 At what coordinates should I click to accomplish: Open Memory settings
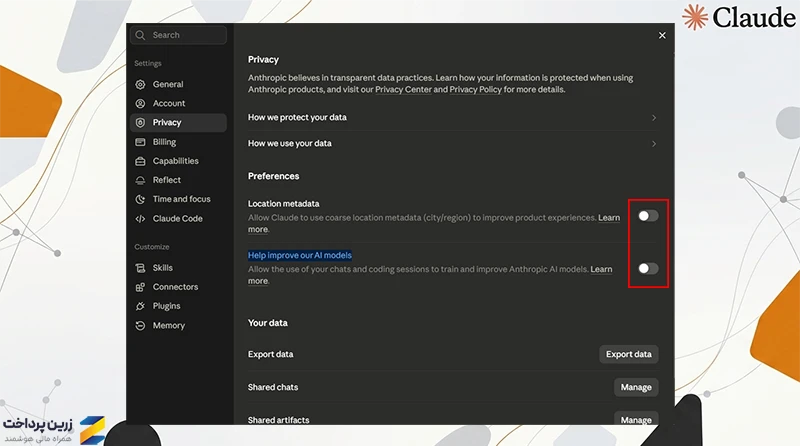click(178, 326)
